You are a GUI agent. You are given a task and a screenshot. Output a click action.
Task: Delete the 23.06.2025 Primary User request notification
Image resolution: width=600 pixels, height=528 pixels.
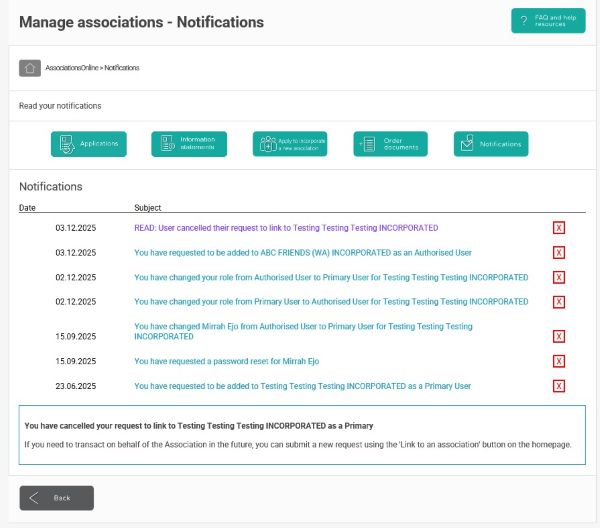(x=559, y=386)
